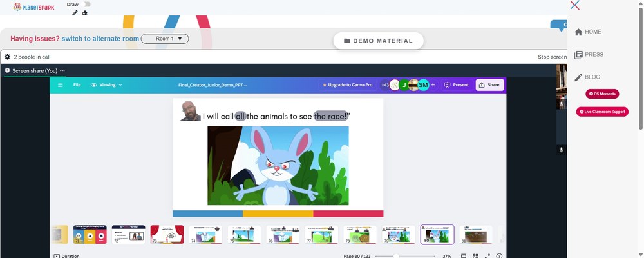Click the presenter photo on slide
644x258 pixels.
[x=191, y=111]
